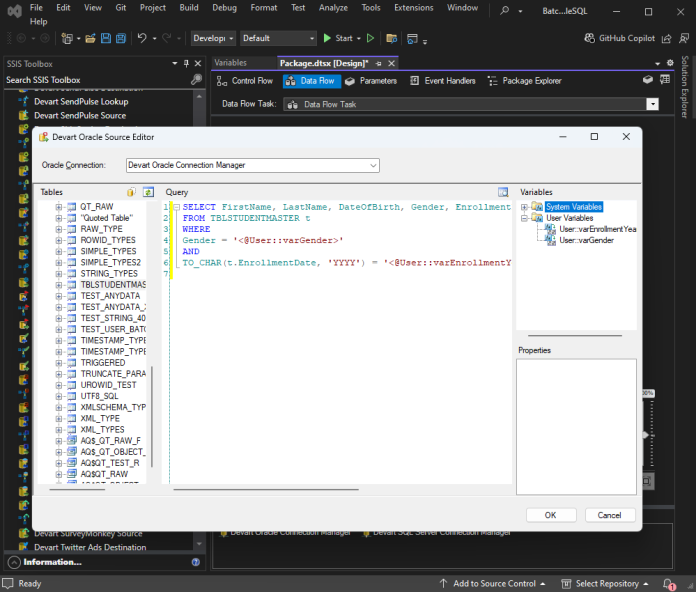Expand the TBLSTUDENTMASTER table node
This screenshot has width=696, height=592.
(x=59, y=285)
